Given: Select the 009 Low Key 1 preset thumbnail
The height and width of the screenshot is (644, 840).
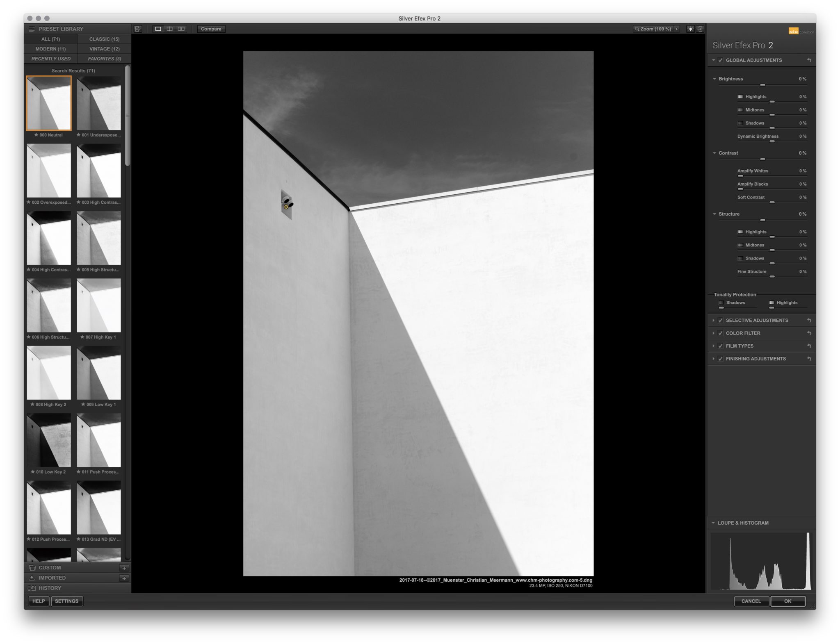Looking at the screenshot, I should coord(99,373).
